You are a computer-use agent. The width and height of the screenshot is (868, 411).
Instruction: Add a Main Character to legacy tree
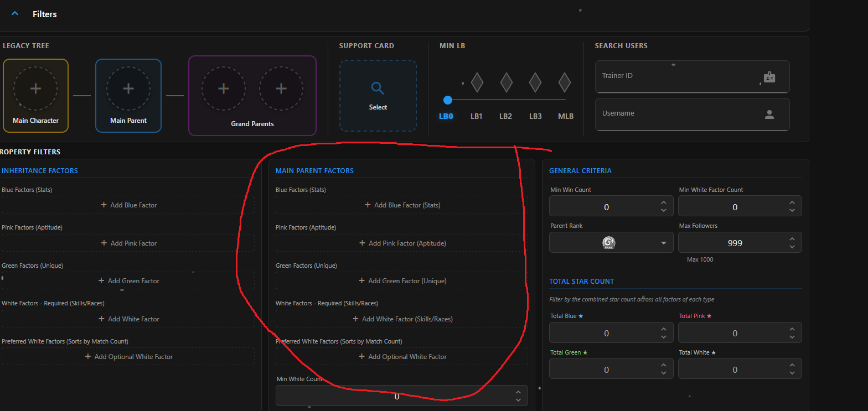[x=35, y=96]
